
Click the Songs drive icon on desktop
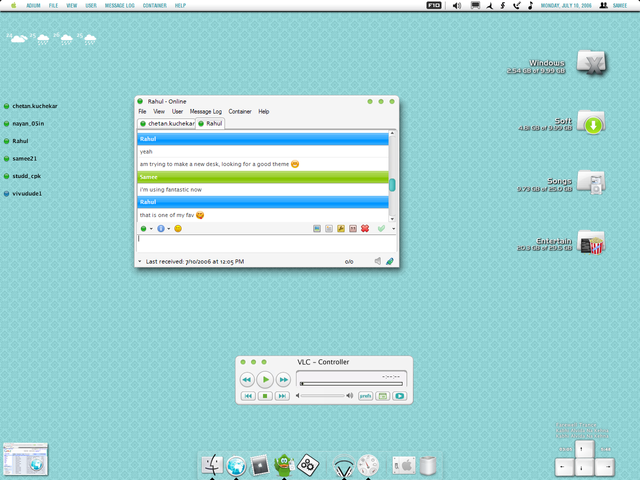click(592, 183)
